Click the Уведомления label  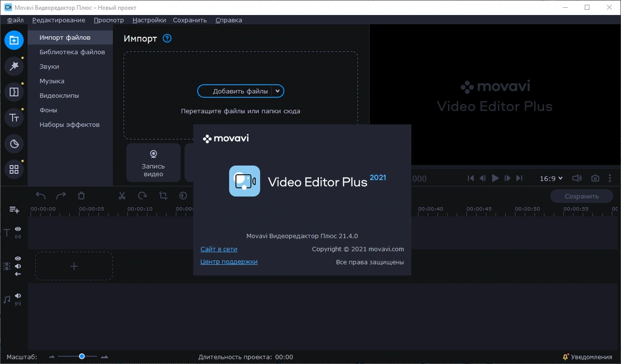pos(592,357)
